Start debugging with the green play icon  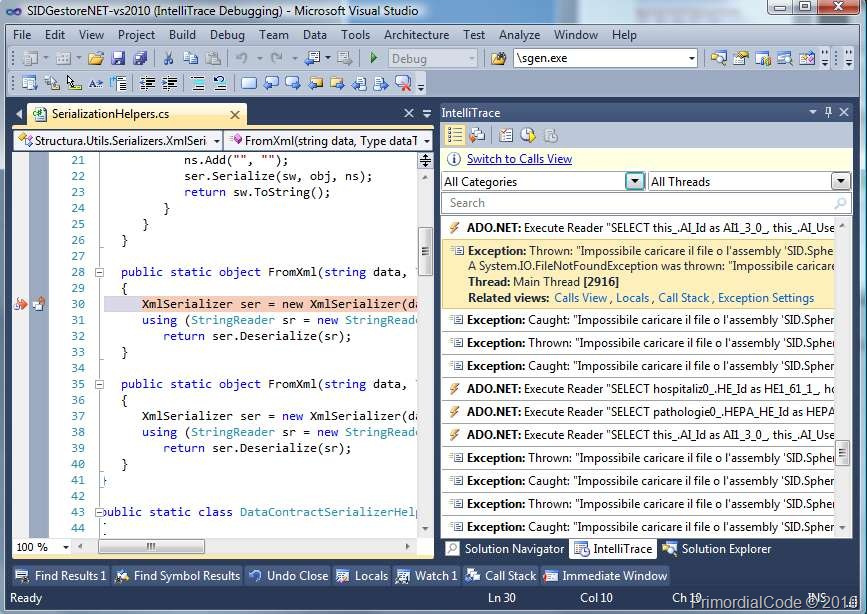tap(373, 58)
